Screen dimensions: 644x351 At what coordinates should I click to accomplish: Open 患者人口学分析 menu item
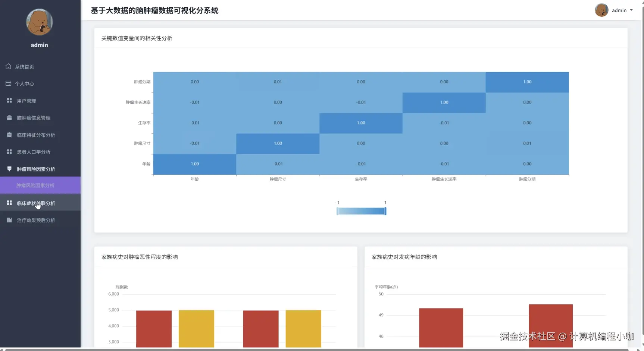[40, 152]
